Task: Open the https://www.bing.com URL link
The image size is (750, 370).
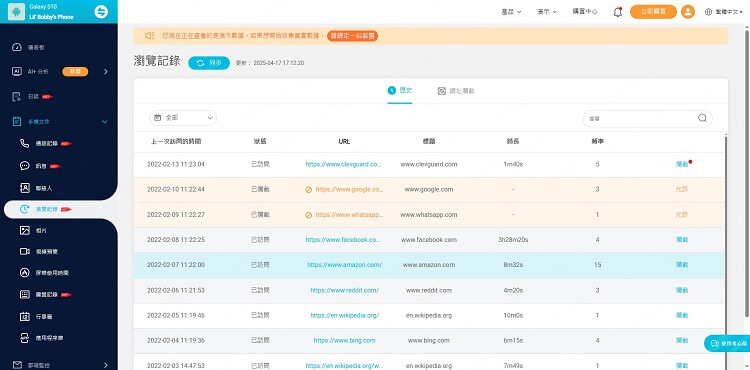Action: pos(344,340)
